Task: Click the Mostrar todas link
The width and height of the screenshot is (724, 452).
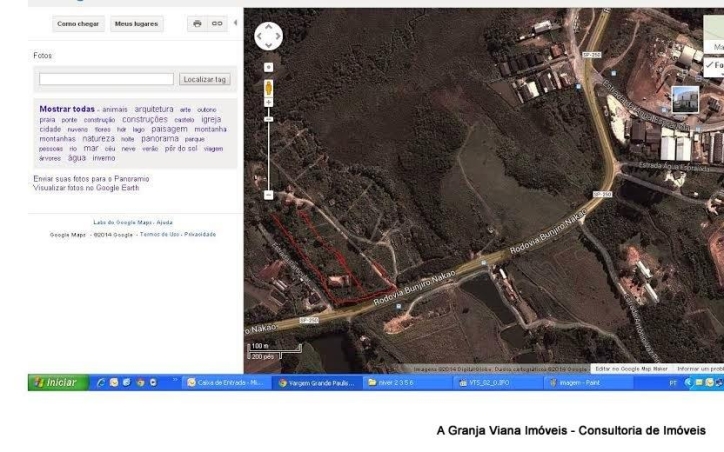Action: click(x=67, y=109)
